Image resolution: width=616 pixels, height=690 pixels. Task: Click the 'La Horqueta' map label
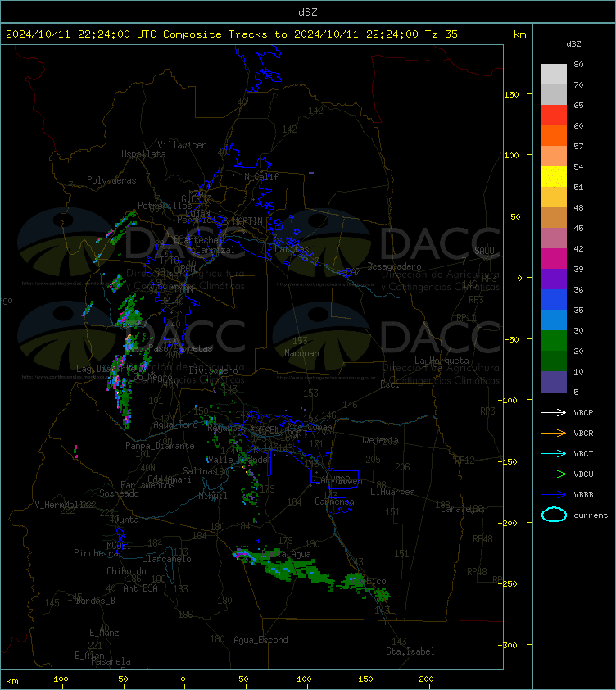point(442,361)
